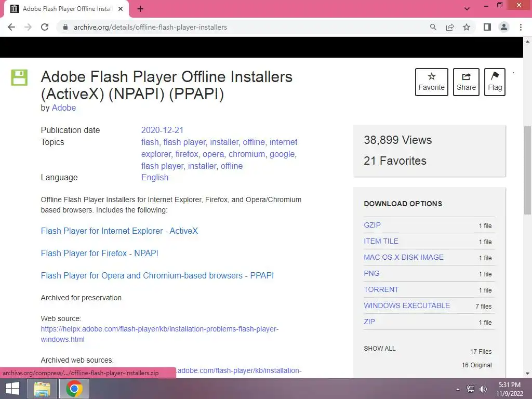Viewport: 532px width, 399px height.
Task: Open a new tab with the plus icon
Action: pos(140,9)
